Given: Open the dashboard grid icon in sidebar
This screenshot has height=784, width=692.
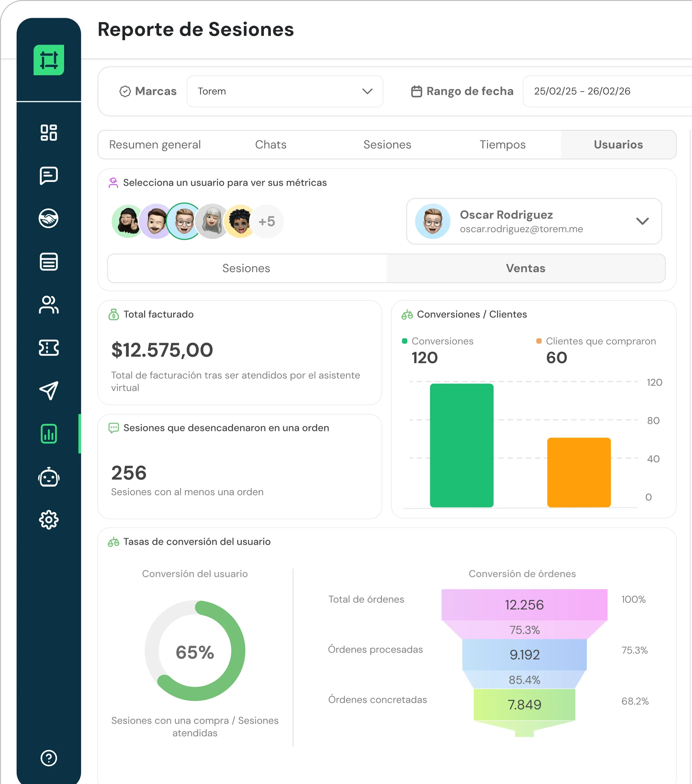Looking at the screenshot, I should tap(49, 133).
